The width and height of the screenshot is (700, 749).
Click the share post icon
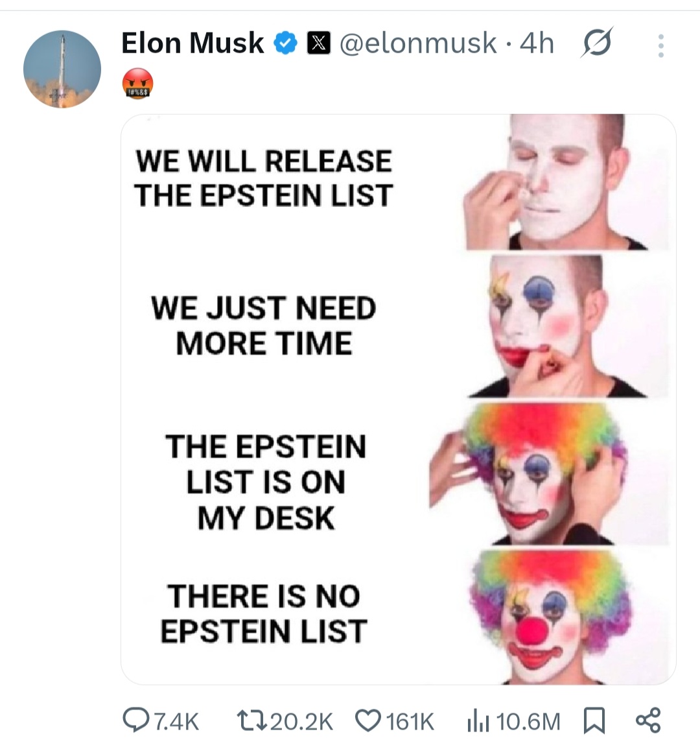pyautogui.click(x=648, y=721)
